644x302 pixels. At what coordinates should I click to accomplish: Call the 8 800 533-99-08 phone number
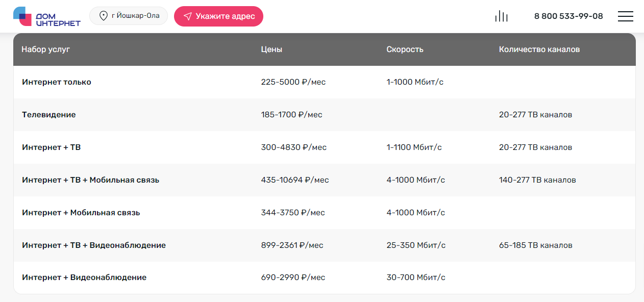pos(568,16)
